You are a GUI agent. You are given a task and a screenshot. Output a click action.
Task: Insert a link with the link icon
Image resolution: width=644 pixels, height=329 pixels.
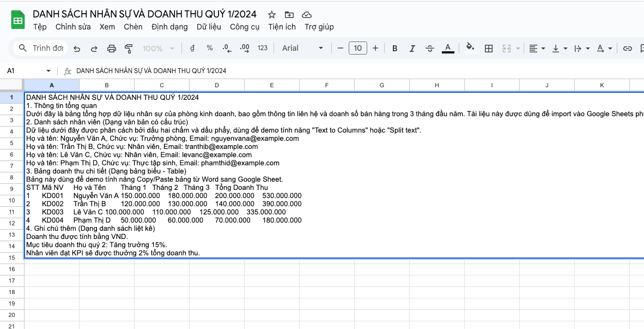point(627,48)
